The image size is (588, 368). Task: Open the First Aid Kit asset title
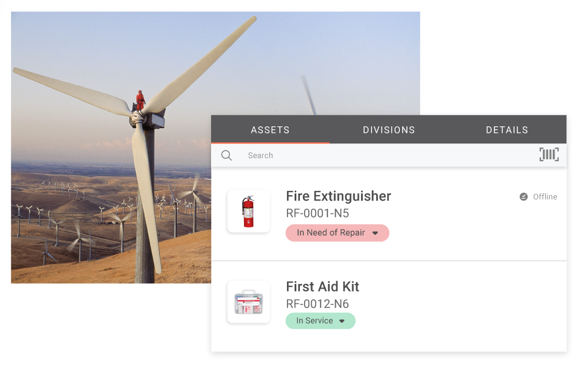[322, 287]
